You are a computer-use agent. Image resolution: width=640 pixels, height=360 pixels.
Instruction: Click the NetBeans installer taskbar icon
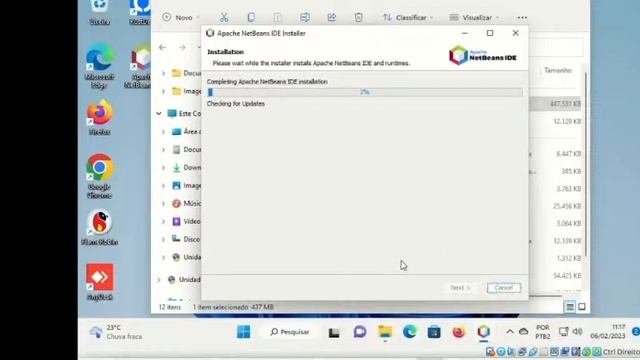pyautogui.click(x=484, y=332)
